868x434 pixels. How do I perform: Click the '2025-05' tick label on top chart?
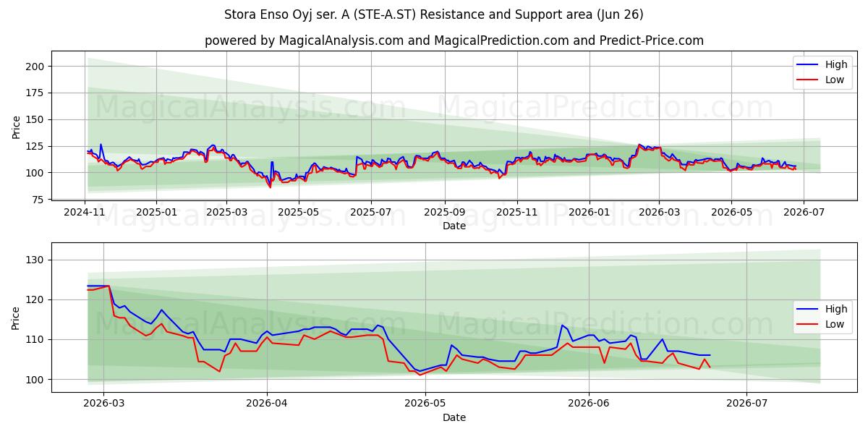298,212
